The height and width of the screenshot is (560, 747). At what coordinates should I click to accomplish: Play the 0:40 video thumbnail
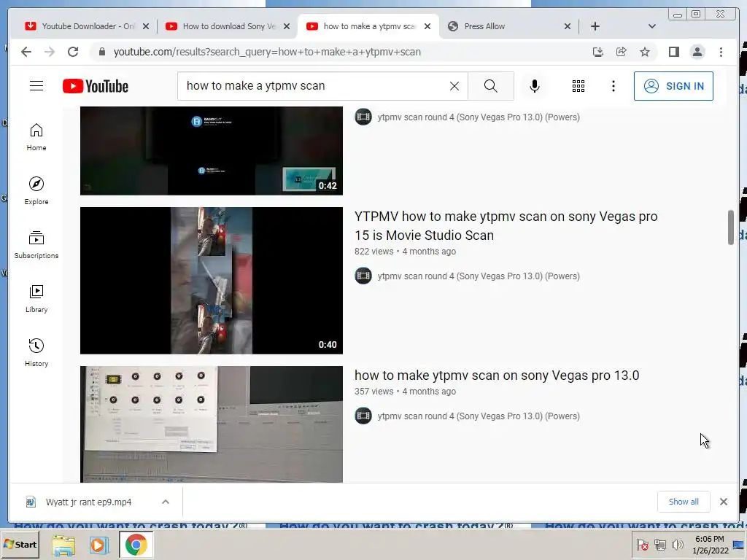[x=212, y=281]
